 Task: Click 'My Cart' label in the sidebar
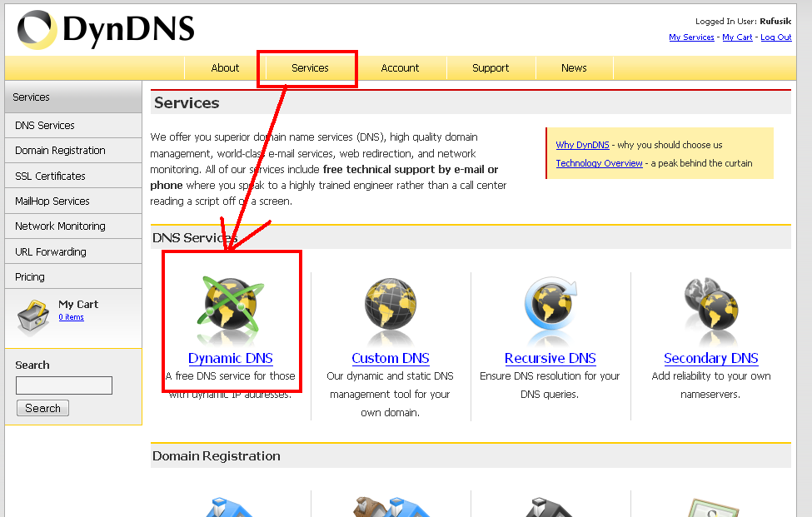(78, 305)
